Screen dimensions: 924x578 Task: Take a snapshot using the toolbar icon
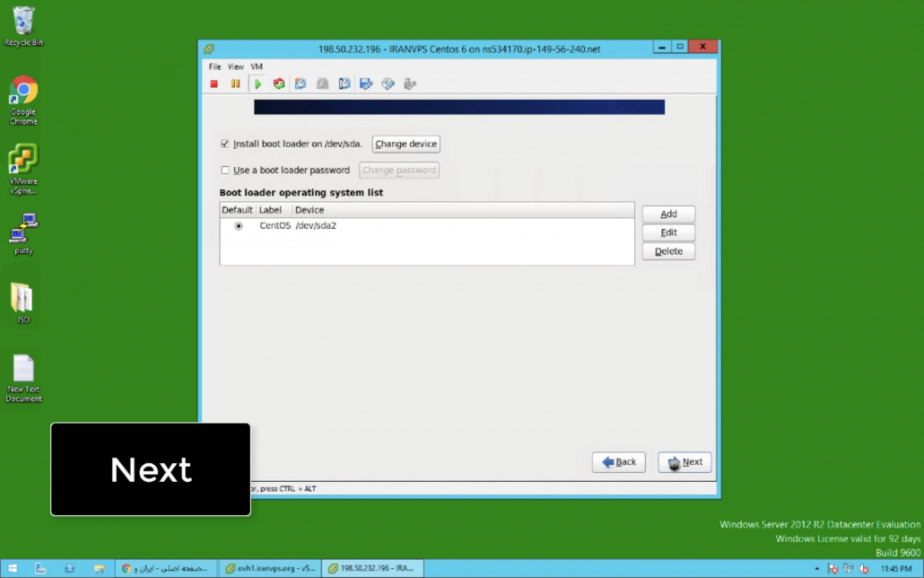coord(301,84)
